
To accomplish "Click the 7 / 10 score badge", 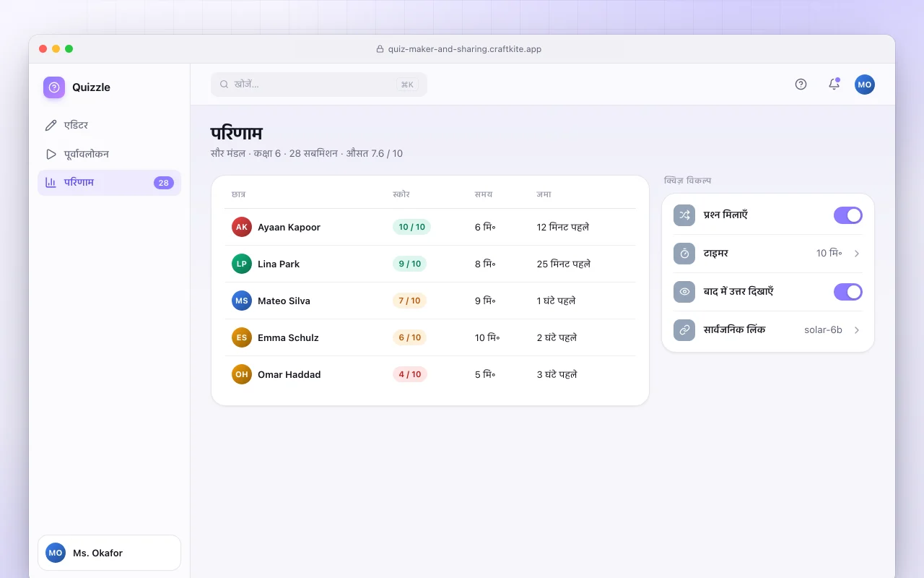I will (x=409, y=301).
